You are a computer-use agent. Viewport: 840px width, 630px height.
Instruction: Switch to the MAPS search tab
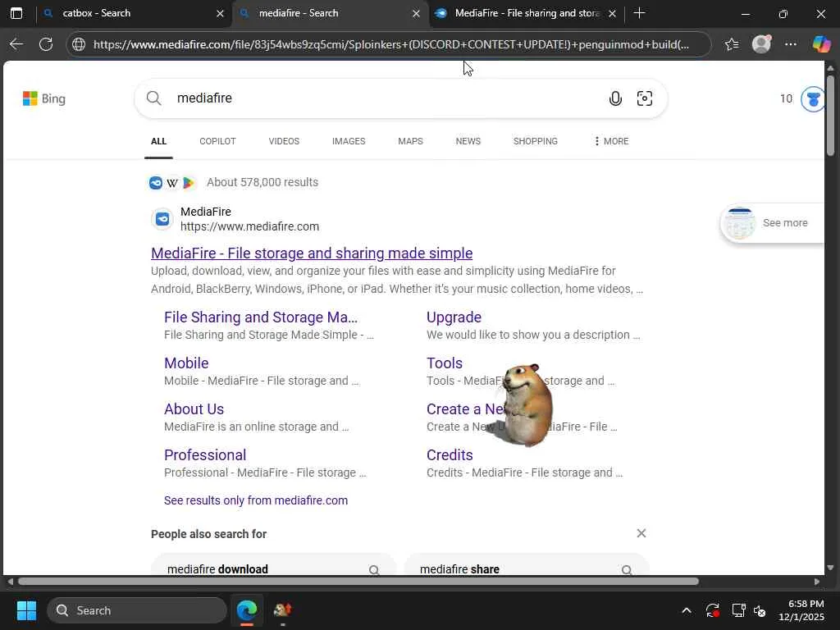click(x=410, y=141)
